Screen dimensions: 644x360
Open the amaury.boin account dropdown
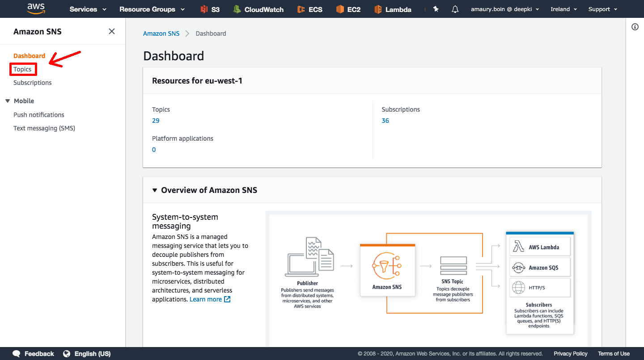(x=505, y=9)
